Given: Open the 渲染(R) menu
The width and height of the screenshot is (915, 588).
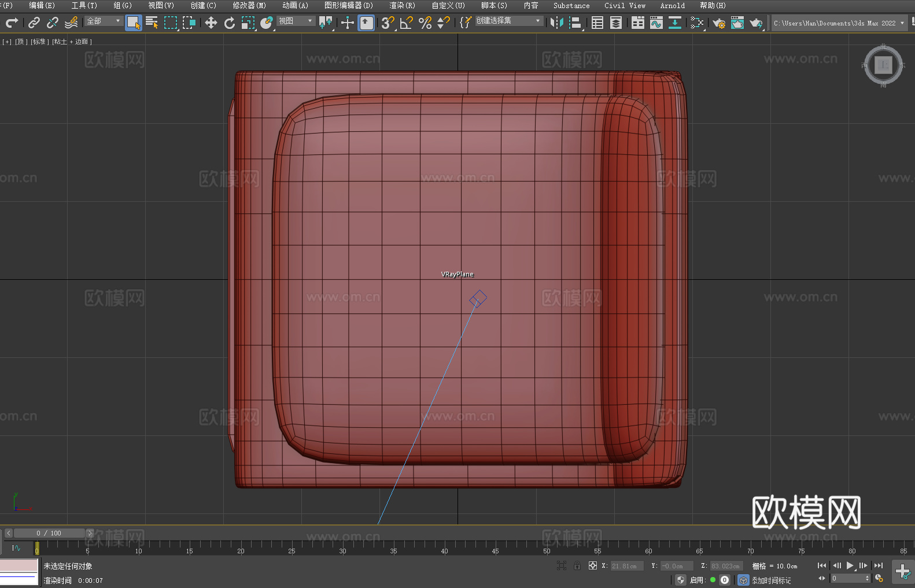Looking at the screenshot, I should point(402,5).
